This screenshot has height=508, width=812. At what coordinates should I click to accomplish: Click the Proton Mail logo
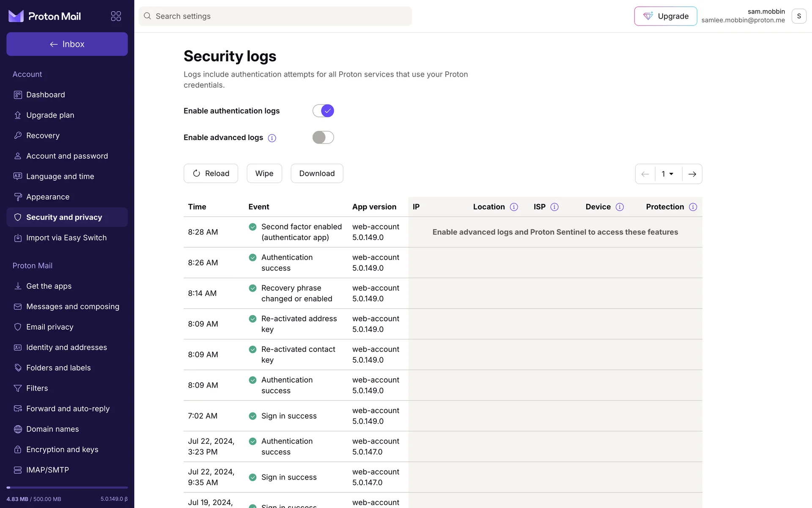coord(44,16)
